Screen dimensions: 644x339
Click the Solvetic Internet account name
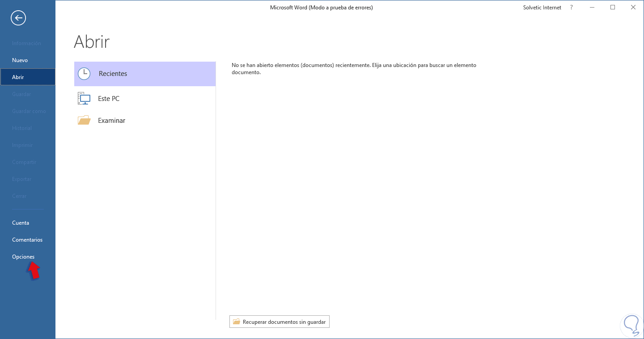tap(542, 7)
